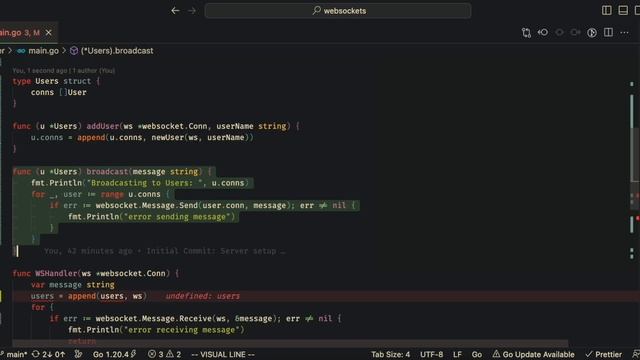The height and width of the screenshot is (360, 640).
Task: Go to previous change icon
Action: (x=543, y=33)
